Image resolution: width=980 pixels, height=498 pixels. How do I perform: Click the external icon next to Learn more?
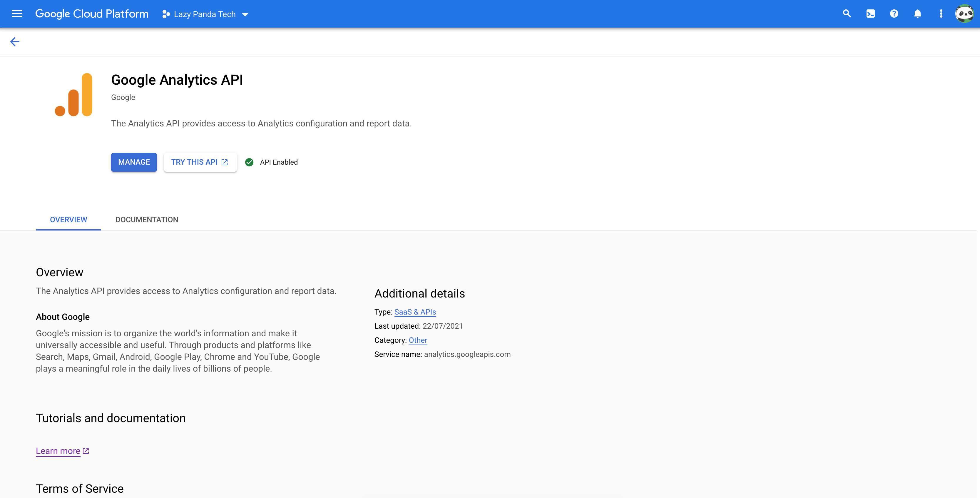coord(86,451)
